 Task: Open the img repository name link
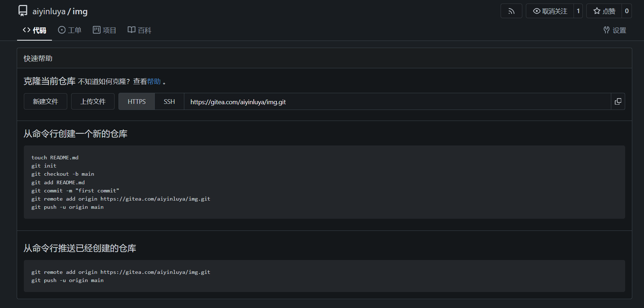(80, 11)
